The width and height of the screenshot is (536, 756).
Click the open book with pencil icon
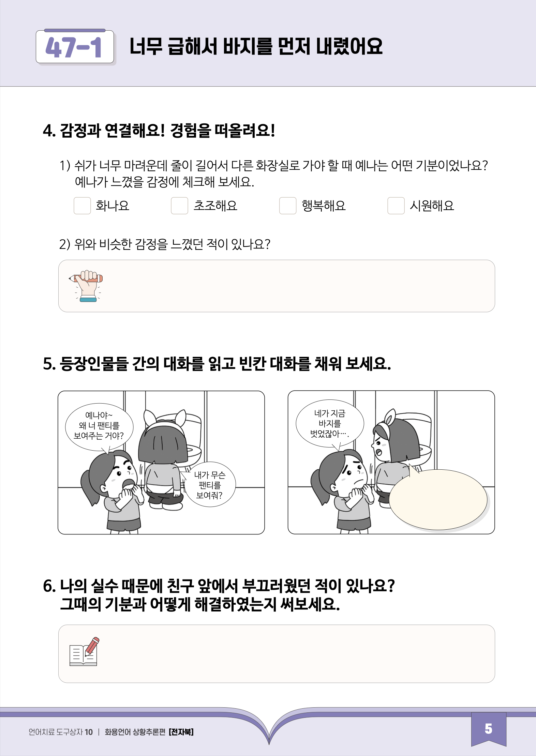(x=84, y=651)
